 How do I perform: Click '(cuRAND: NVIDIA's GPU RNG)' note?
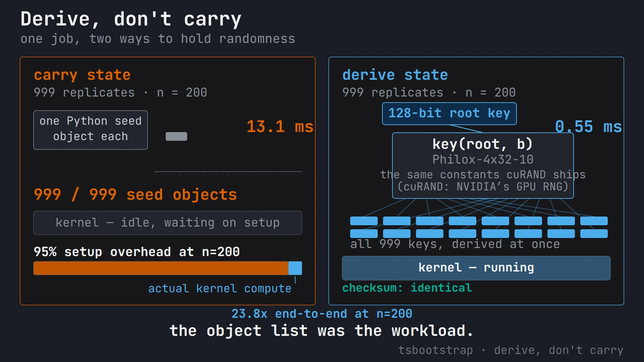click(x=483, y=187)
